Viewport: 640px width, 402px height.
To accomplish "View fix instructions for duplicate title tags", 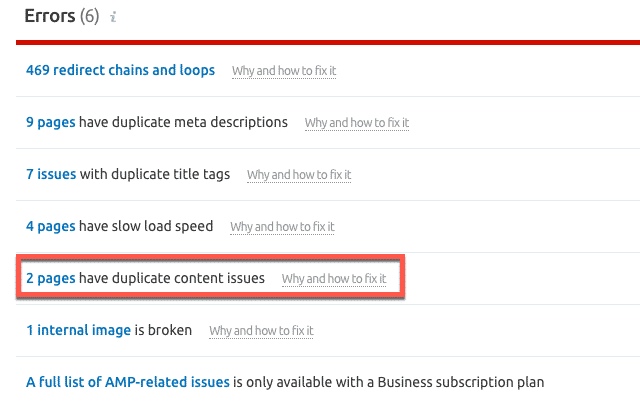I will pos(299,175).
